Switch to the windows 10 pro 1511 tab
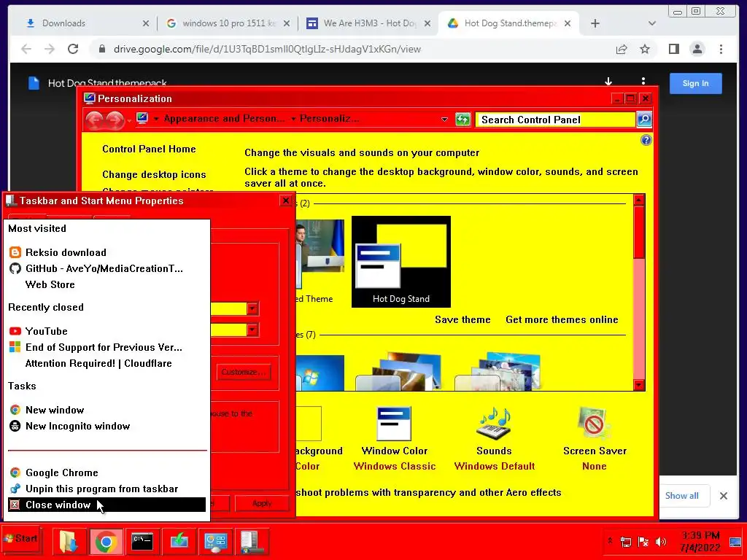The height and width of the screenshot is (560, 747). 228,23
